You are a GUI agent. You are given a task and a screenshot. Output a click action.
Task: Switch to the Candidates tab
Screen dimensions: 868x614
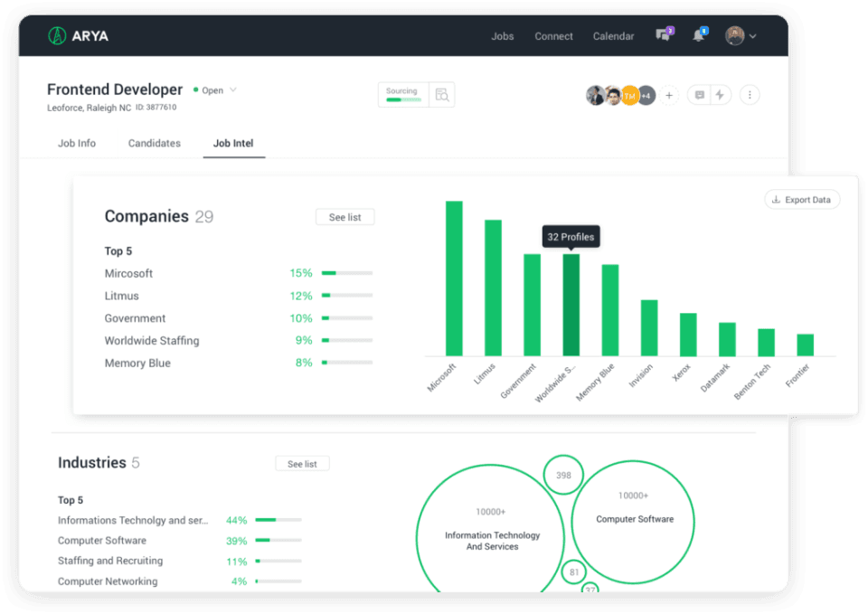(154, 143)
